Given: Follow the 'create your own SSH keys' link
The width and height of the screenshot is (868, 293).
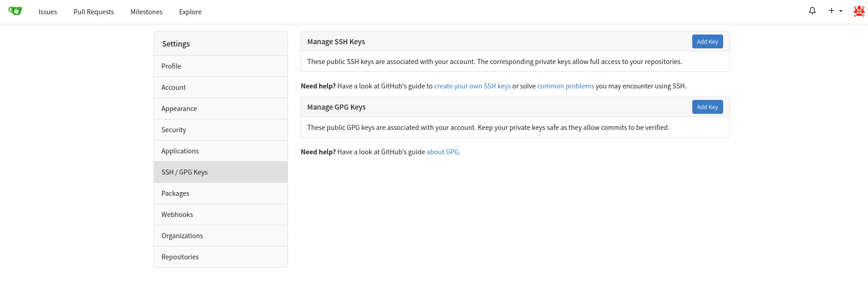Looking at the screenshot, I should (x=472, y=86).
